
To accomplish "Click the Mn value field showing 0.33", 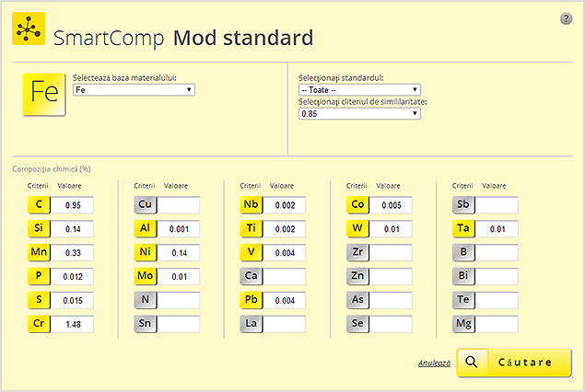I will [x=72, y=253].
